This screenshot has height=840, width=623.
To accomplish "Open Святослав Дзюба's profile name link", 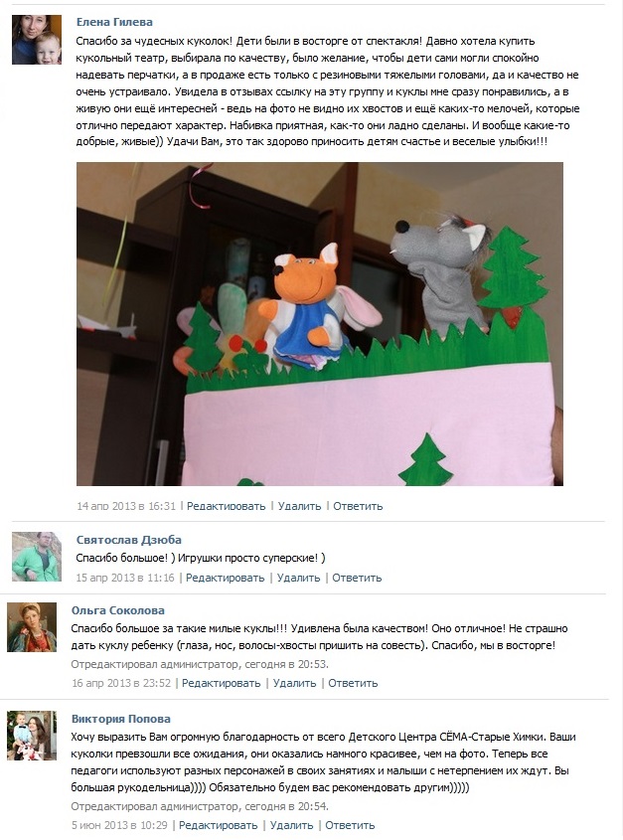I will click(x=128, y=540).
